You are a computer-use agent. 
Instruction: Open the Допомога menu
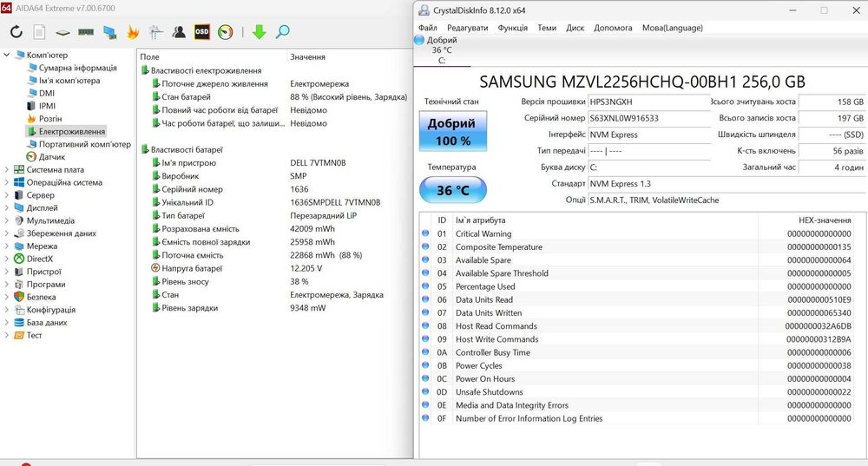click(613, 28)
